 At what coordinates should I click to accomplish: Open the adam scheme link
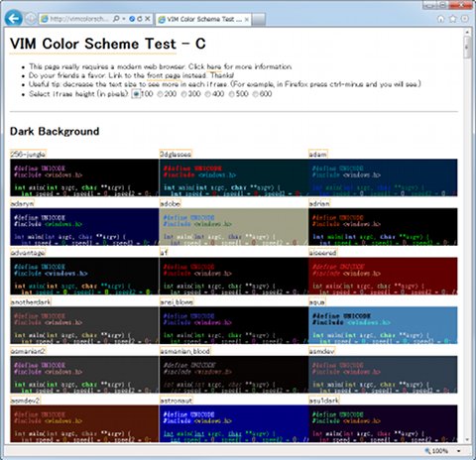tap(317, 154)
